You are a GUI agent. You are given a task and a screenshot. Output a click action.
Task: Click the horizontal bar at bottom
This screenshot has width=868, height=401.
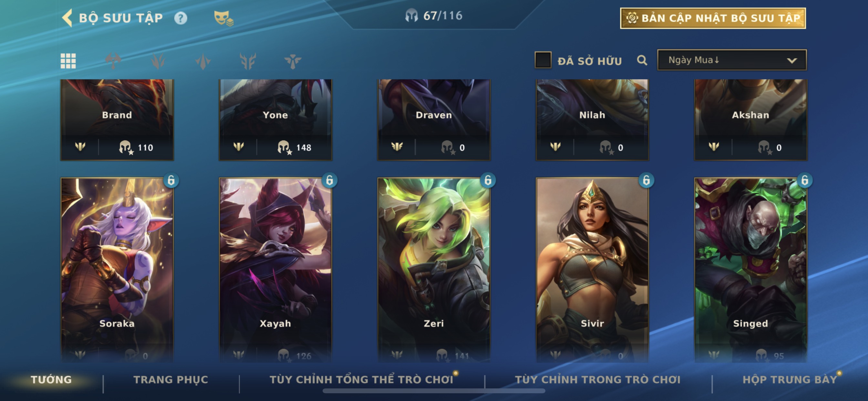click(x=434, y=391)
